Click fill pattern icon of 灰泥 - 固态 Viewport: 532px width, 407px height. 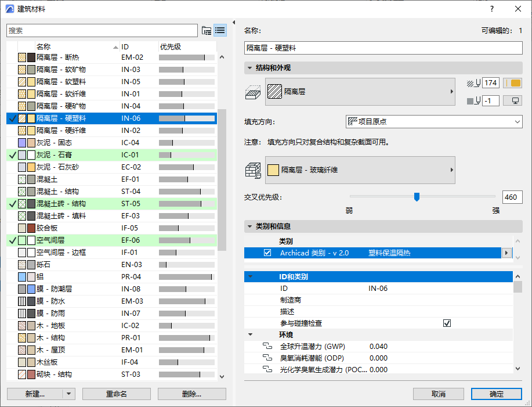tap(22, 143)
